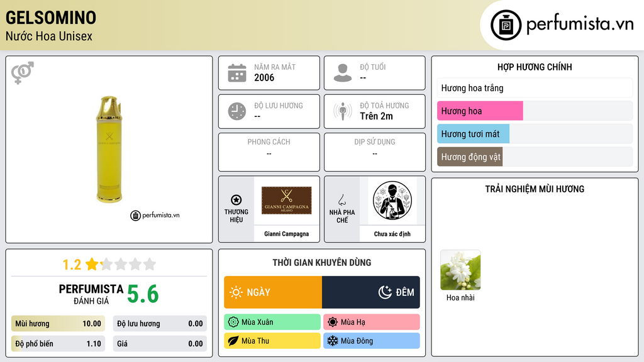The height and width of the screenshot is (362, 644).
Task: Click the snowflake icon in Mùa Đông
Action: [x=333, y=341]
